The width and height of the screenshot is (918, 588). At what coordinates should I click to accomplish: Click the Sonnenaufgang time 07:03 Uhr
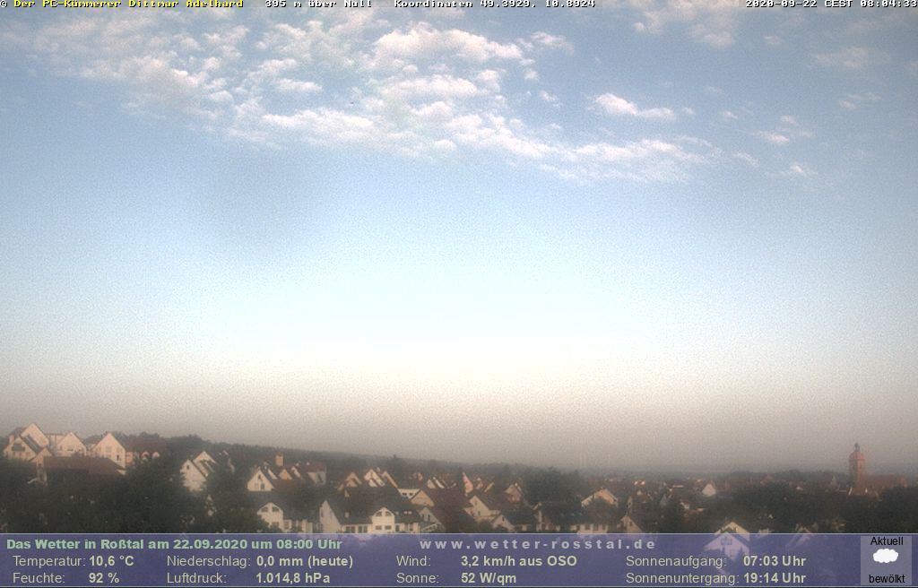coord(775,561)
